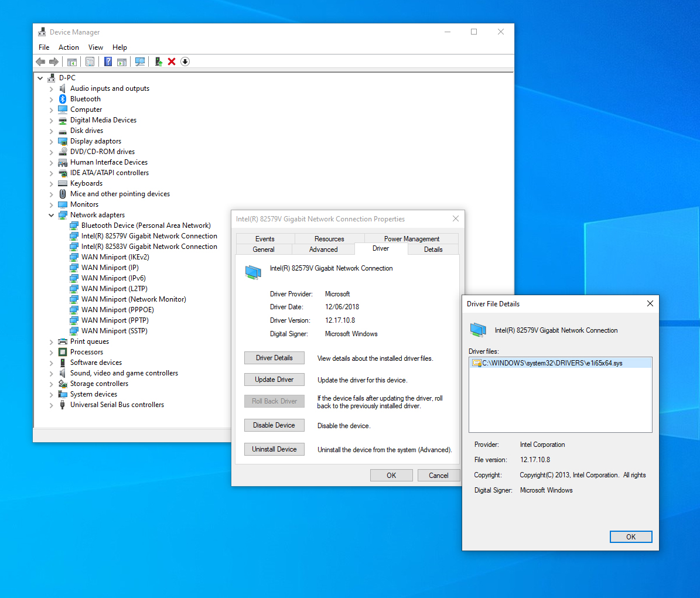Click the DVD/CD-ROM drives disc icon
Image resolution: width=700 pixels, height=598 pixels.
coord(63,152)
